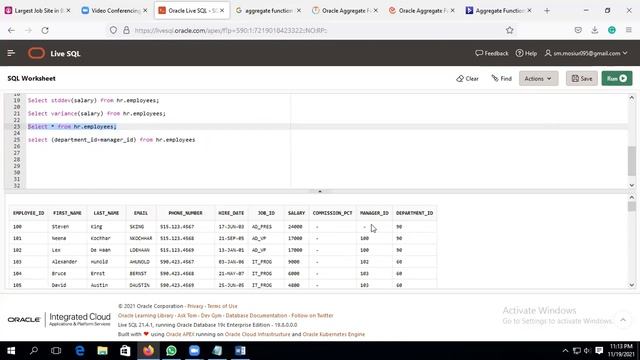Open File Explorer from taskbar
Image resolution: width=640 pixels, height=360 pixels.
(x=102, y=351)
